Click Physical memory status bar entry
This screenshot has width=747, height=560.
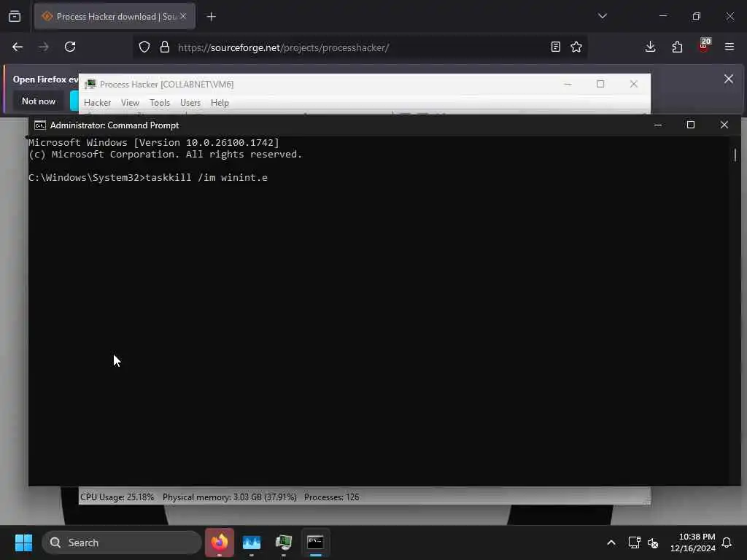(x=230, y=497)
